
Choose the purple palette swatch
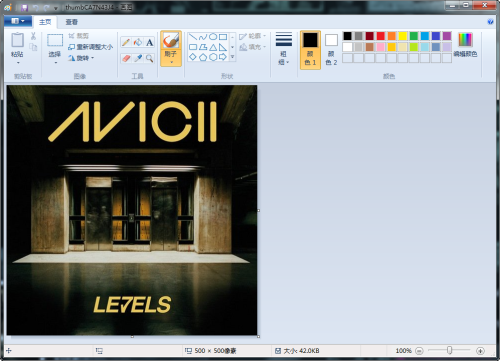click(447, 36)
